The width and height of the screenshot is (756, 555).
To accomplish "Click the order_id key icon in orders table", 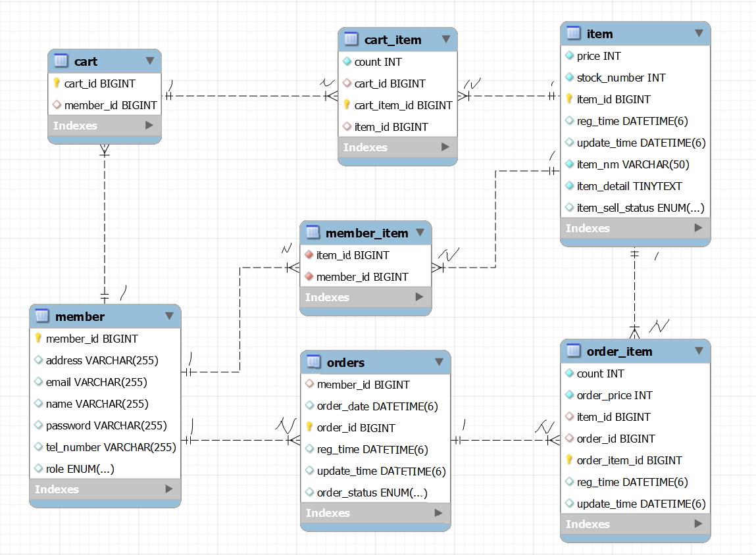I will click(309, 427).
